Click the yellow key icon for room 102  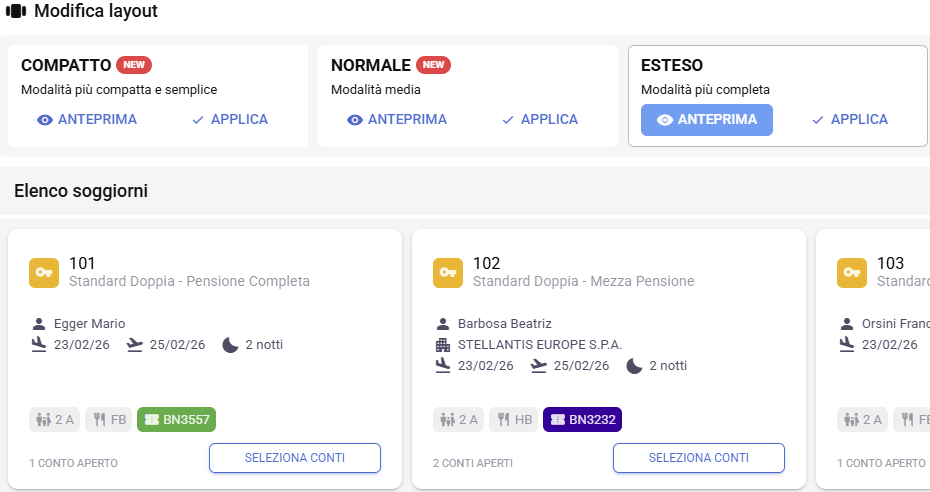[x=448, y=272]
